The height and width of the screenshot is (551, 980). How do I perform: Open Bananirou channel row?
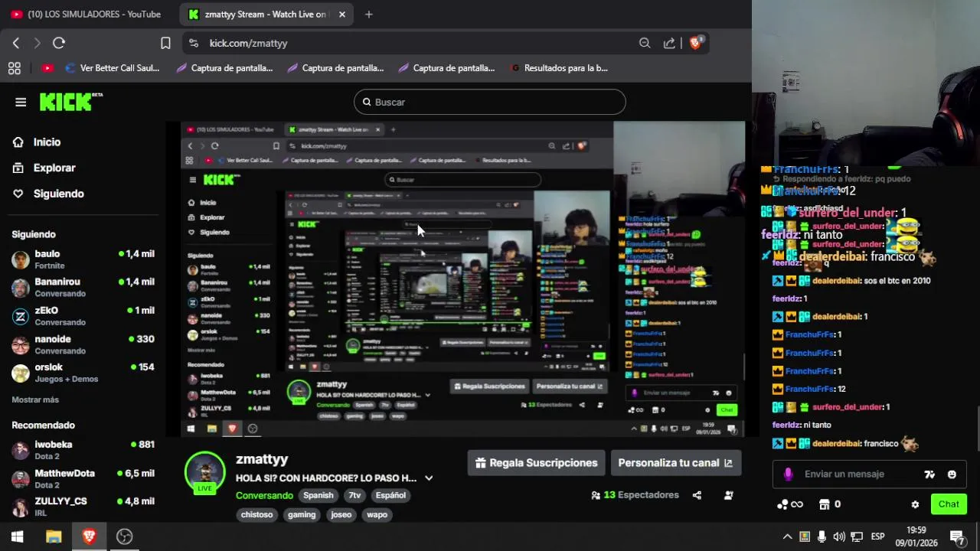pyautogui.click(x=83, y=288)
